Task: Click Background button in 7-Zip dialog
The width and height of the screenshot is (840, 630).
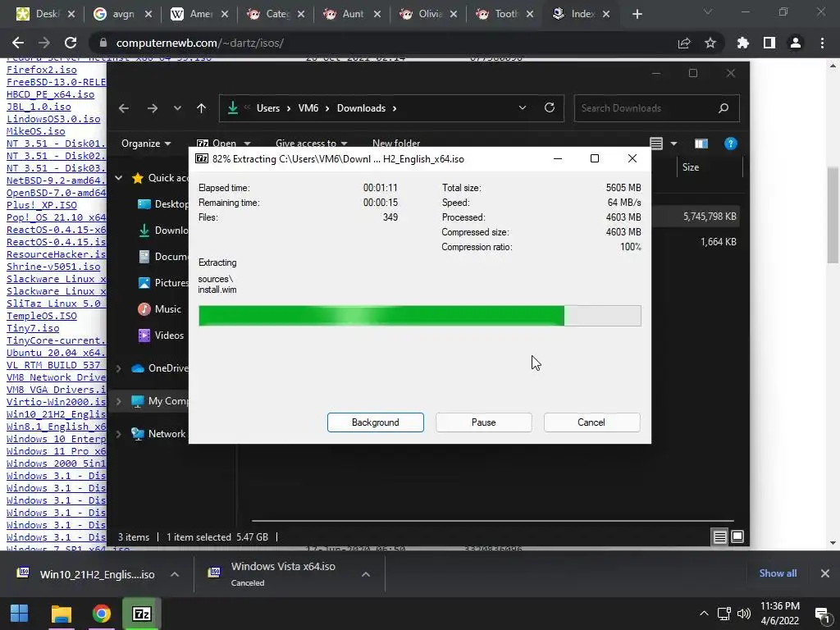Action: (x=375, y=422)
